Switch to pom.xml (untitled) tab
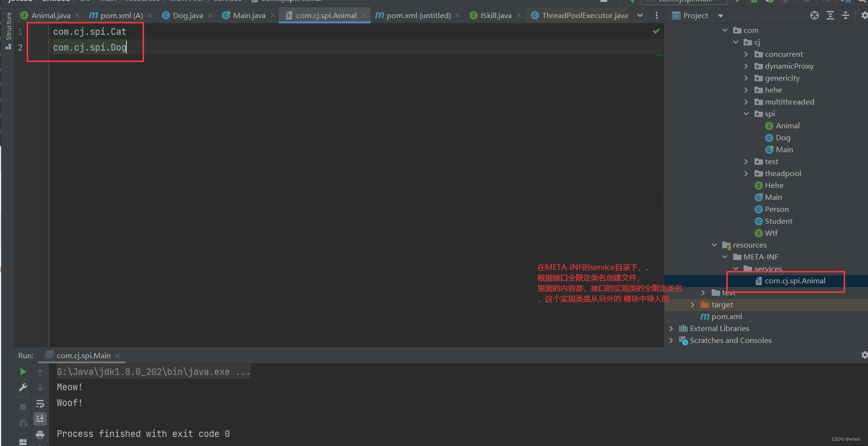The height and width of the screenshot is (446, 868). click(x=418, y=16)
